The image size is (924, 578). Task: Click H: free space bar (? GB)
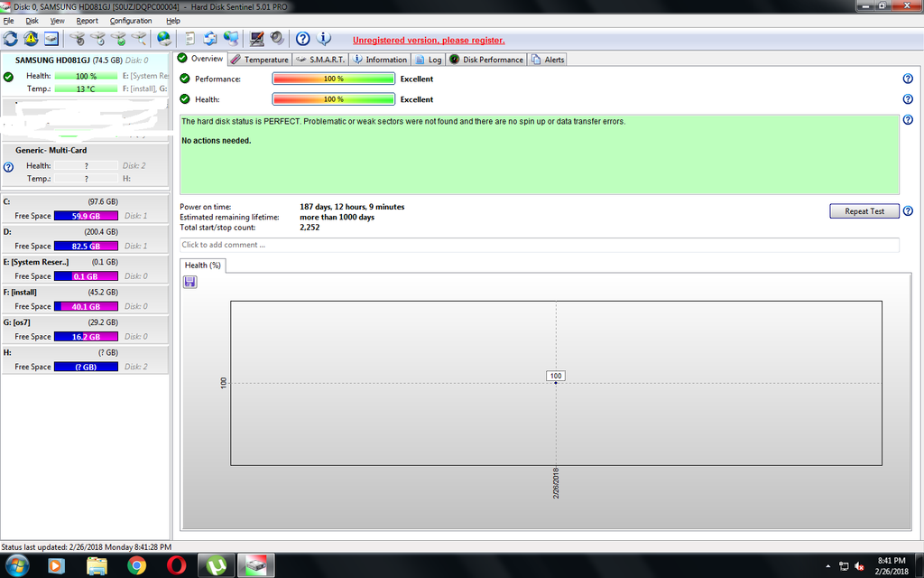[86, 367]
